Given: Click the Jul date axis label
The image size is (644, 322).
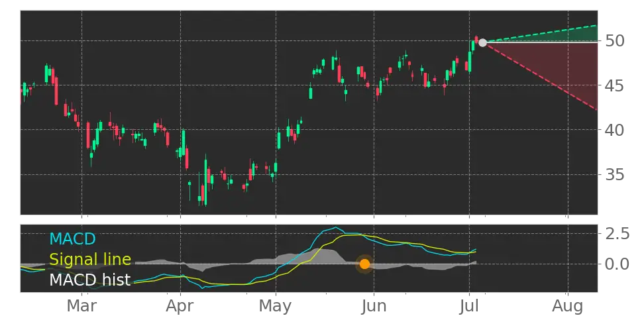Looking at the screenshot, I should (469, 306).
